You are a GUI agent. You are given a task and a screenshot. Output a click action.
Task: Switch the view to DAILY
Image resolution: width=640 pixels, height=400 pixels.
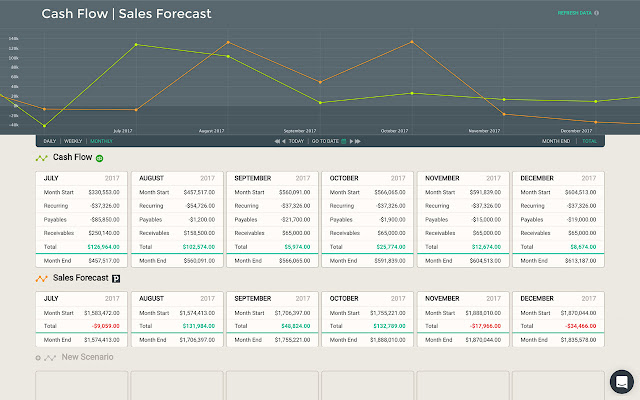50,141
